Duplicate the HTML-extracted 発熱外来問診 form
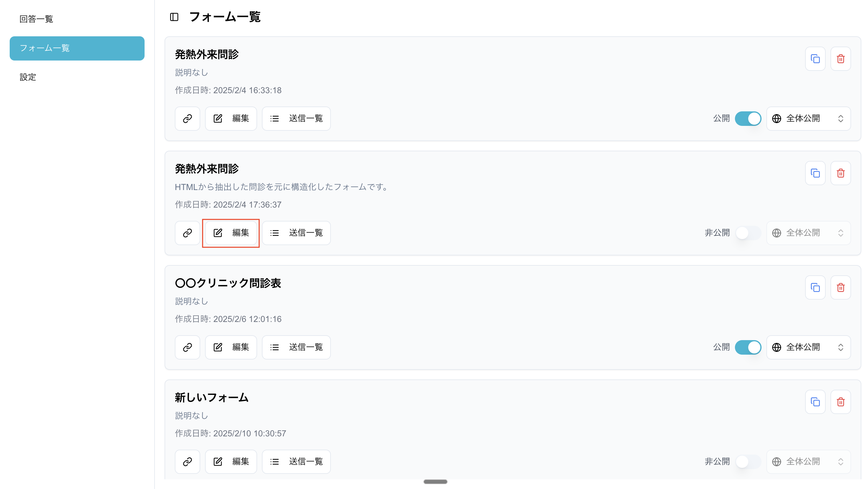This screenshot has height=489, width=868. [x=815, y=173]
